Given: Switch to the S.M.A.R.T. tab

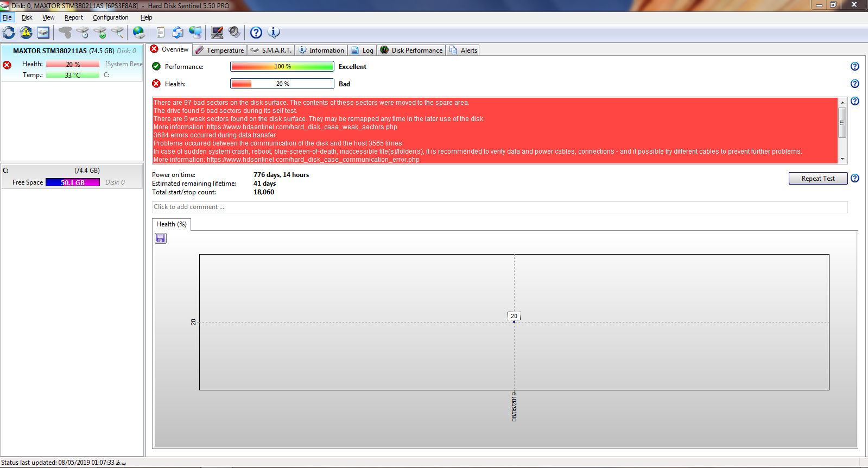Looking at the screenshot, I should click(x=271, y=50).
